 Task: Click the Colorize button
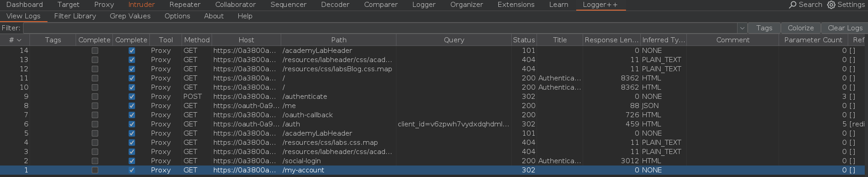point(801,28)
